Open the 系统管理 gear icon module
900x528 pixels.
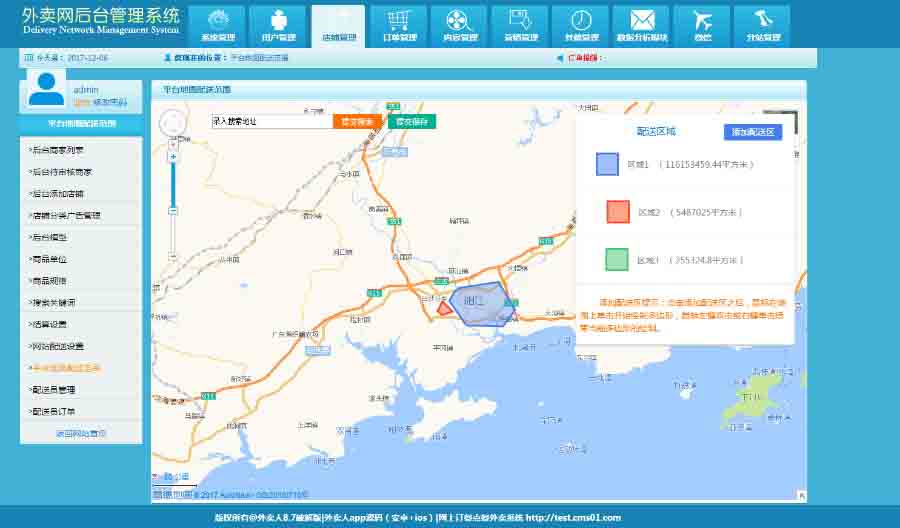click(218, 26)
